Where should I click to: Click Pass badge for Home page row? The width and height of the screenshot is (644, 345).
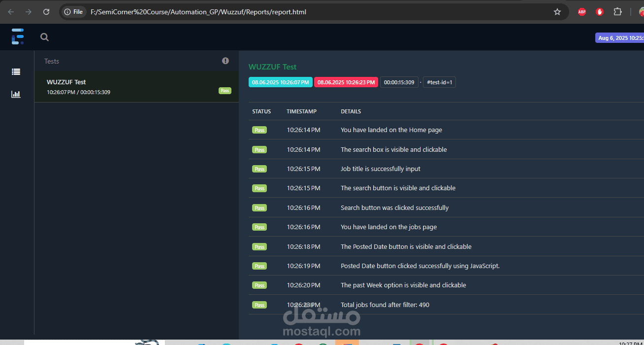[259, 130]
